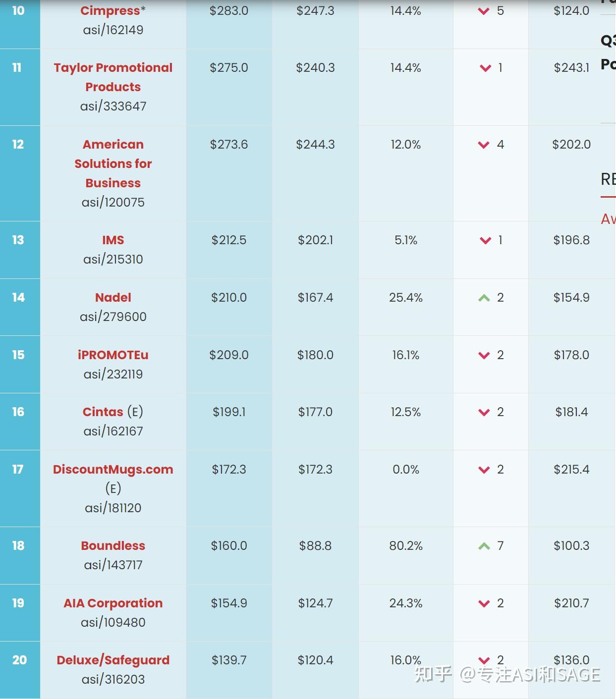Open the Cintas company link
The width and height of the screenshot is (616, 699).
click(103, 412)
